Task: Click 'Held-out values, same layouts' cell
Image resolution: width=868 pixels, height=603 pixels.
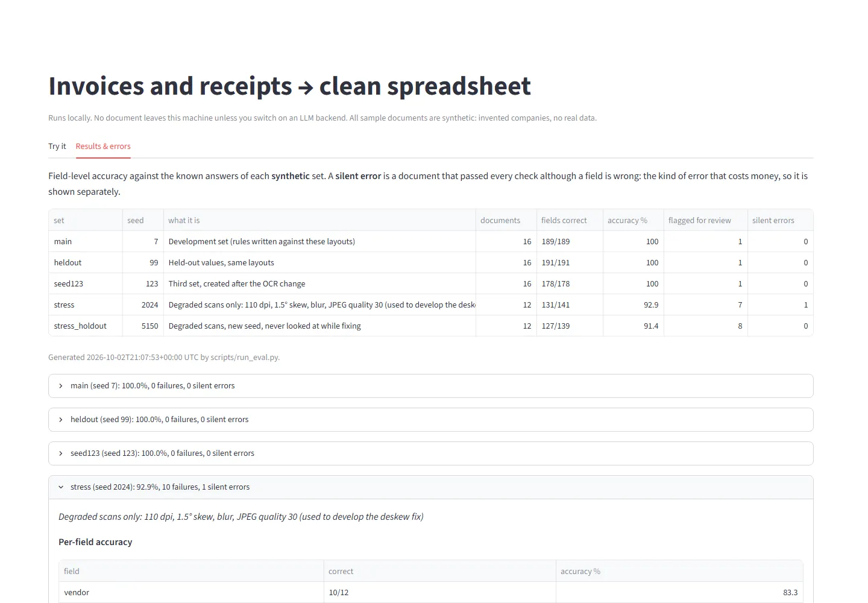Action: (319, 262)
